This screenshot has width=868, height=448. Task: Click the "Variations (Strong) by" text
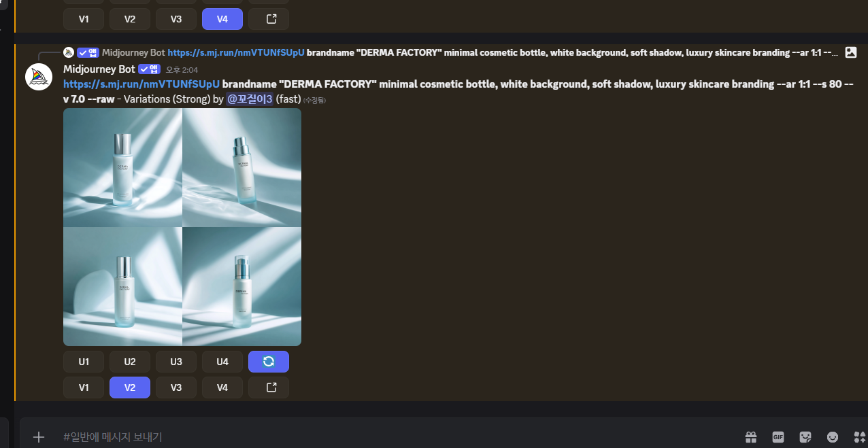(x=172, y=99)
